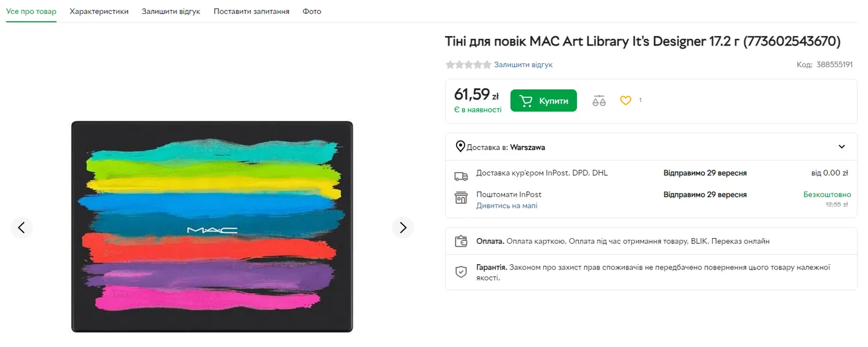
Task: Click the location pin icon near Доставка
Action: click(460, 147)
